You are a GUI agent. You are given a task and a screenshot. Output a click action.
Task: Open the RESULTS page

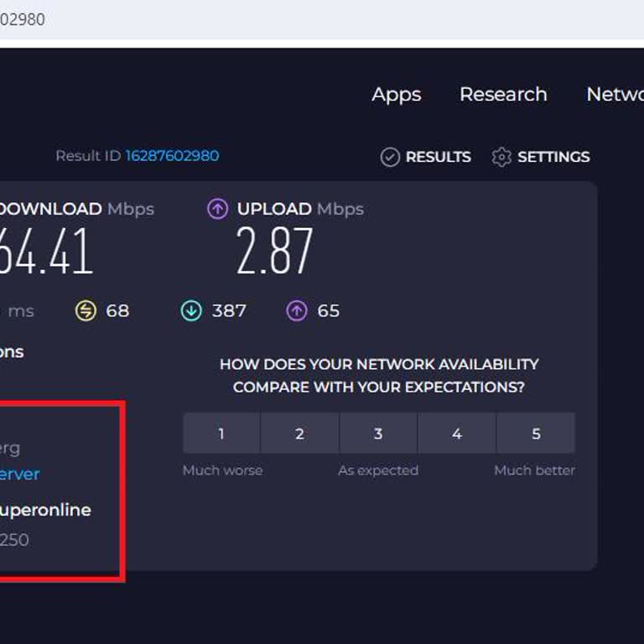425,157
